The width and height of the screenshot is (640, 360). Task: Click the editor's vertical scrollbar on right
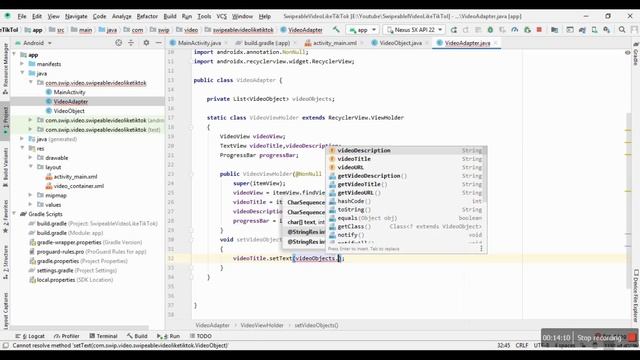[x=628, y=200]
